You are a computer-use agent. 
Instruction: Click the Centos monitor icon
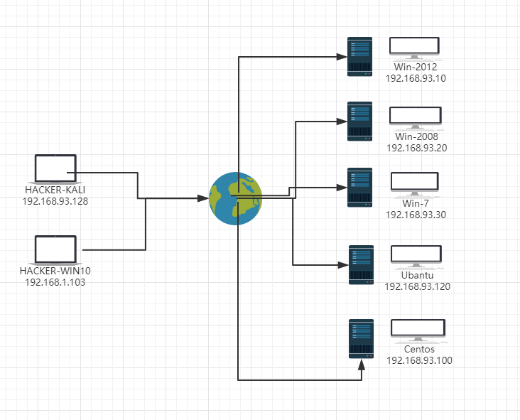point(418,330)
